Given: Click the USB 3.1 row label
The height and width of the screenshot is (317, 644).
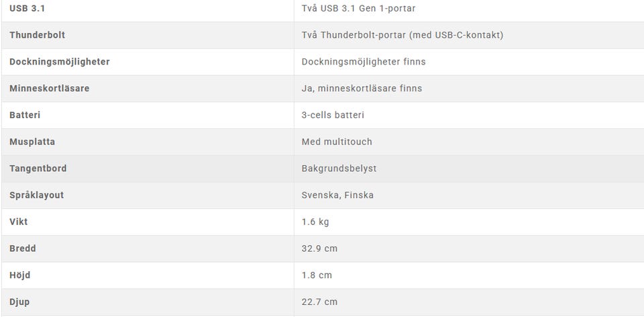Looking at the screenshot, I should coord(28,9).
